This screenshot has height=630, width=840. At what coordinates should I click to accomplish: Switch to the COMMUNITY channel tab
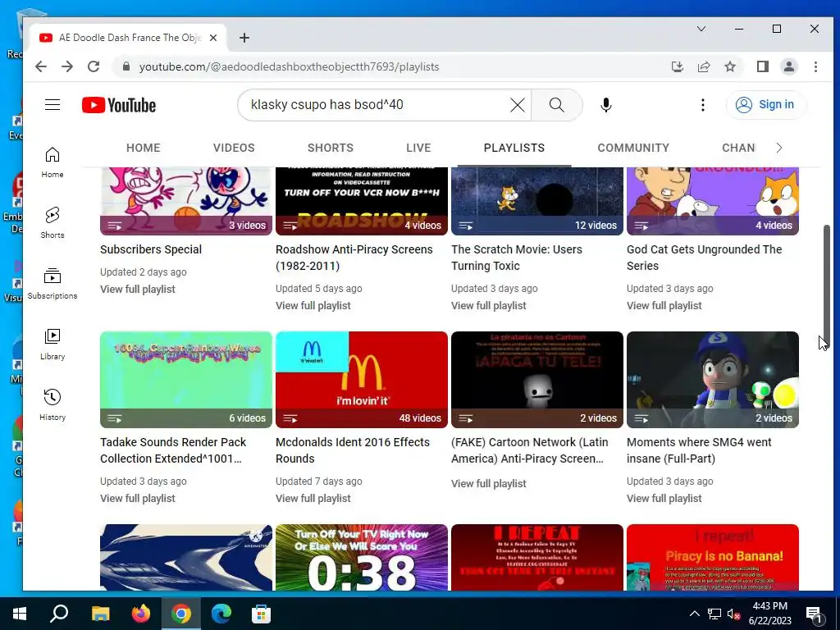[633, 148]
